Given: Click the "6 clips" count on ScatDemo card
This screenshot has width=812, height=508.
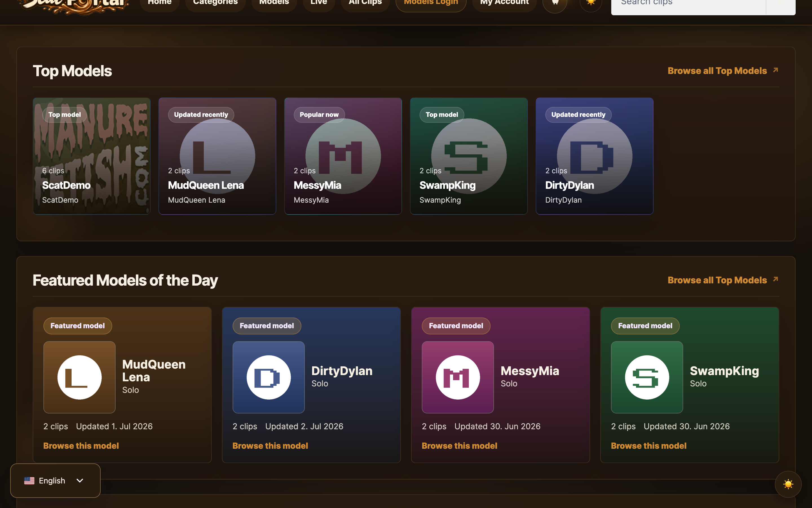Looking at the screenshot, I should click(53, 171).
